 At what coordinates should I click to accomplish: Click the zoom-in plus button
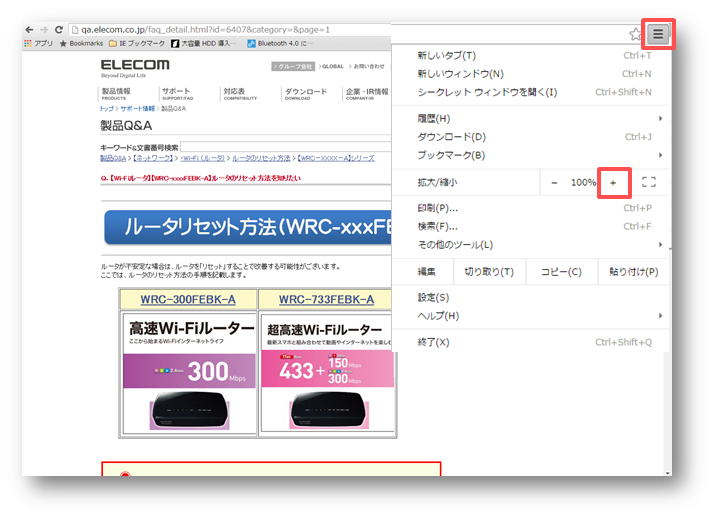(613, 183)
